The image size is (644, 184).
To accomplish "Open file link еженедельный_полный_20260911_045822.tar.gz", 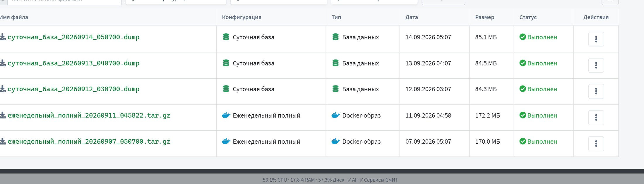I will pyautogui.click(x=89, y=115).
